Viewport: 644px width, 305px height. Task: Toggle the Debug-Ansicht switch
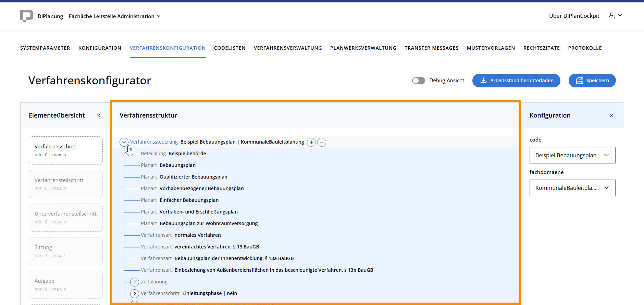pyautogui.click(x=418, y=81)
